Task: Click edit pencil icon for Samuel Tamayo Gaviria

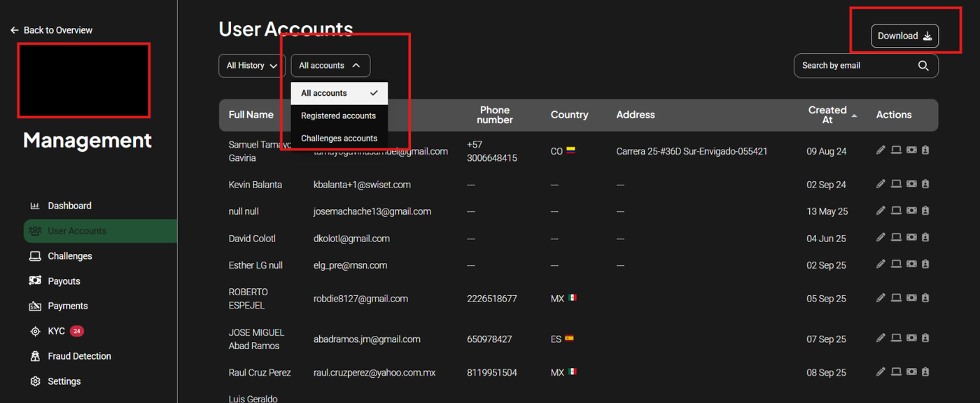Action: 881,150
